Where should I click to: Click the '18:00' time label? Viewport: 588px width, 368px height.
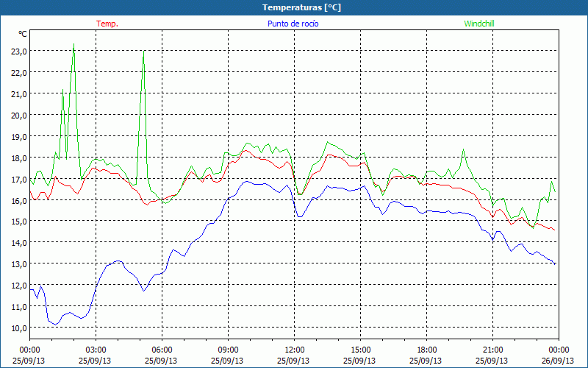coord(426,350)
